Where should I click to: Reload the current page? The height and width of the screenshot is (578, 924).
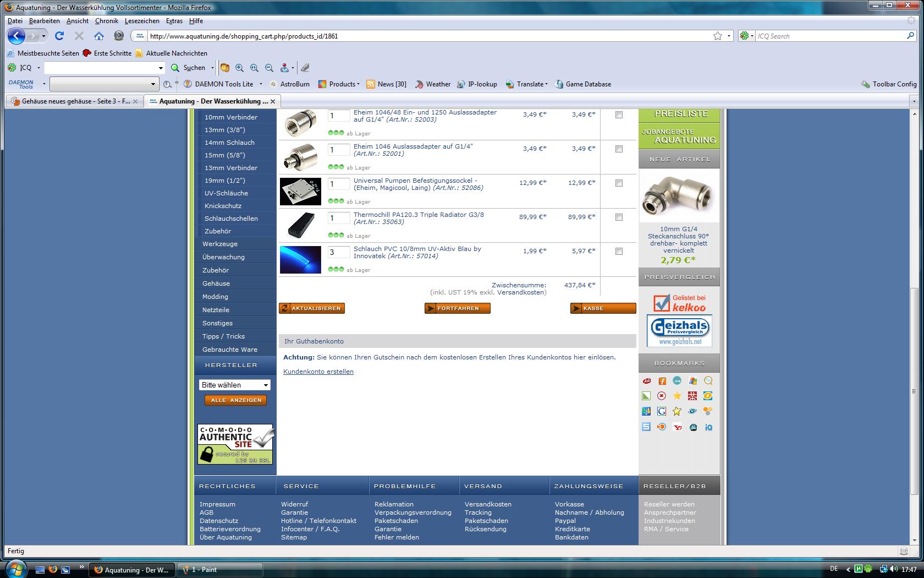59,36
